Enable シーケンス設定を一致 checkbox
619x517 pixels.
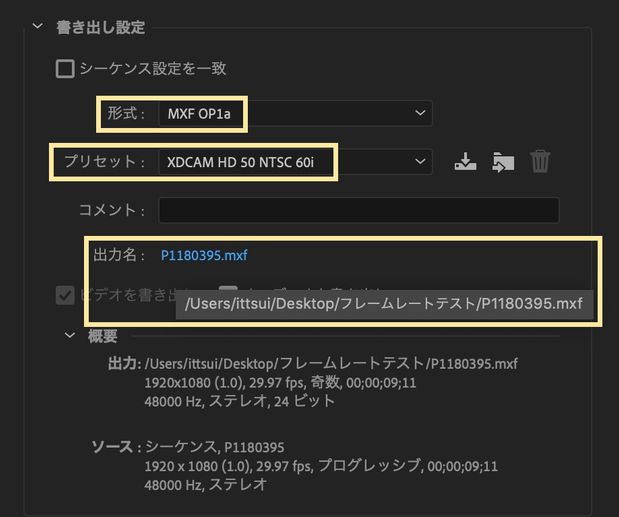[65, 69]
